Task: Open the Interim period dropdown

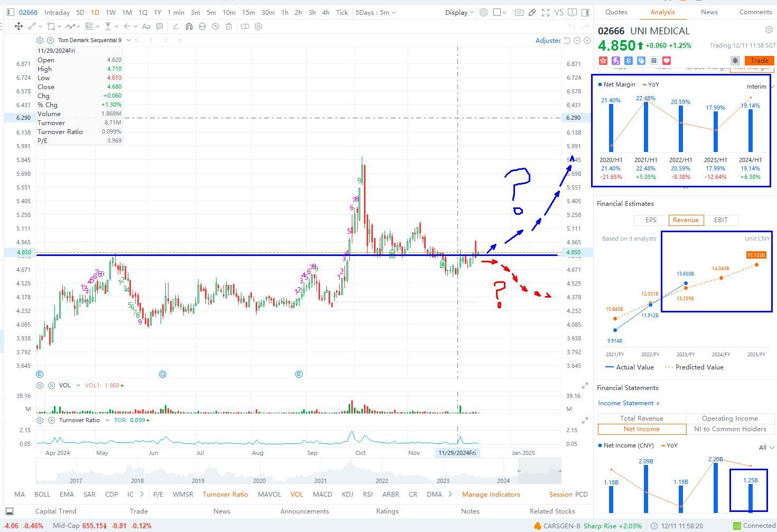Action: [x=760, y=87]
